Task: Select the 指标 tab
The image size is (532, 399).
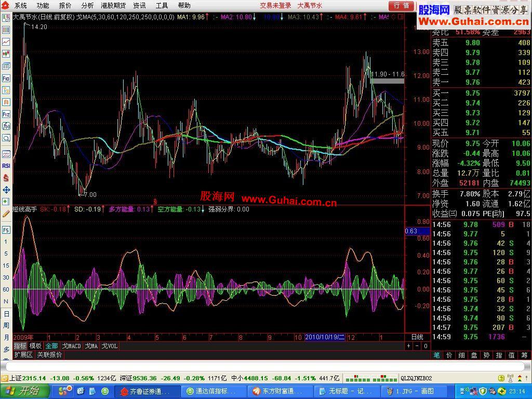Action: click(x=20, y=346)
